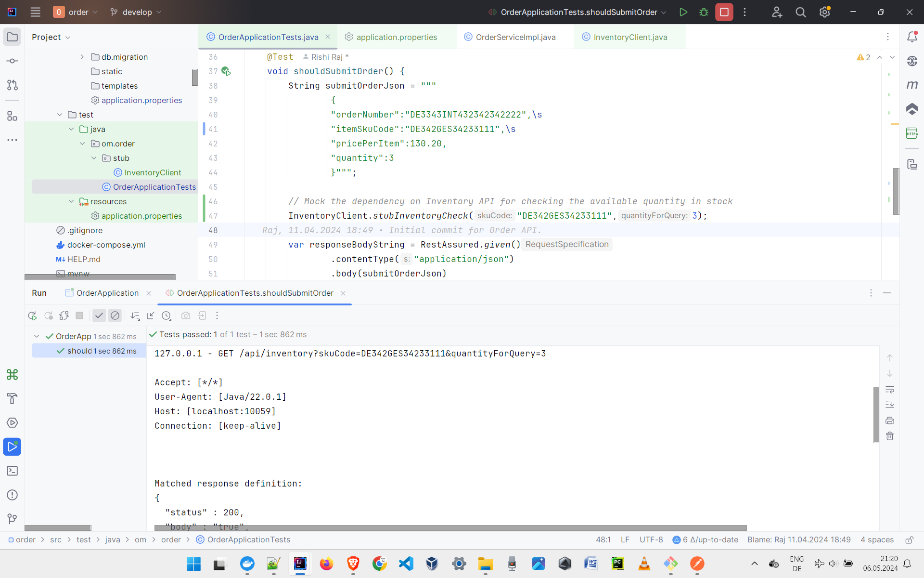This screenshot has width=924, height=578.
Task: Toggle the auto-scroll to source option
Action: [x=149, y=315]
